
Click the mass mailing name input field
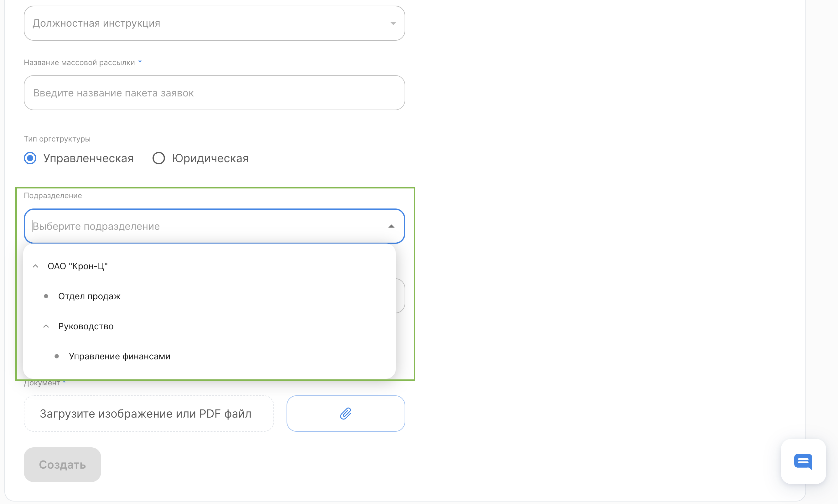[214, 93]
